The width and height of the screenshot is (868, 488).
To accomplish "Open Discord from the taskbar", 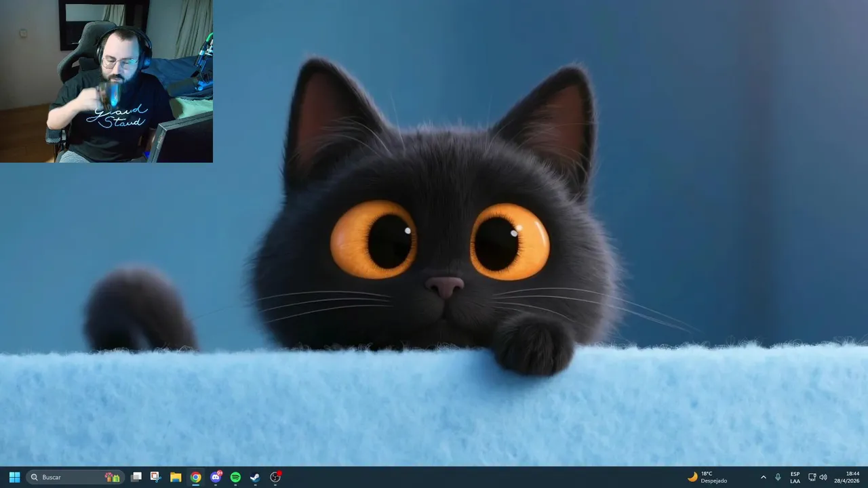I will [x=216, y=477].
